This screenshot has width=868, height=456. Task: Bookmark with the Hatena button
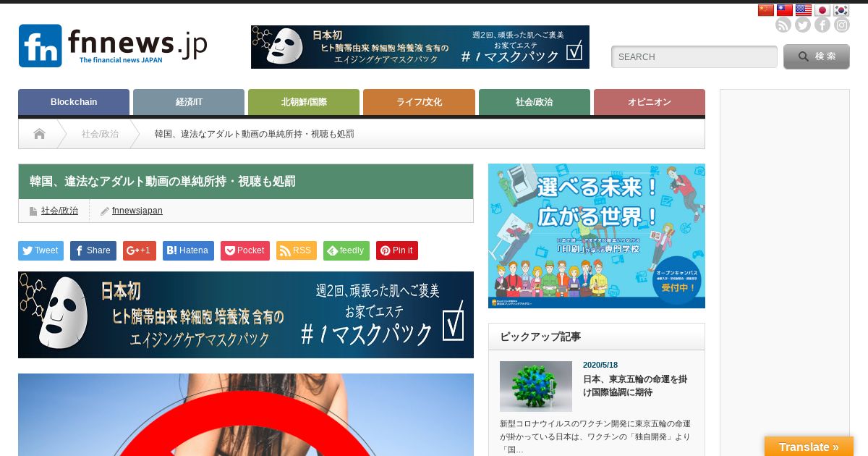(x=188, y=250)
